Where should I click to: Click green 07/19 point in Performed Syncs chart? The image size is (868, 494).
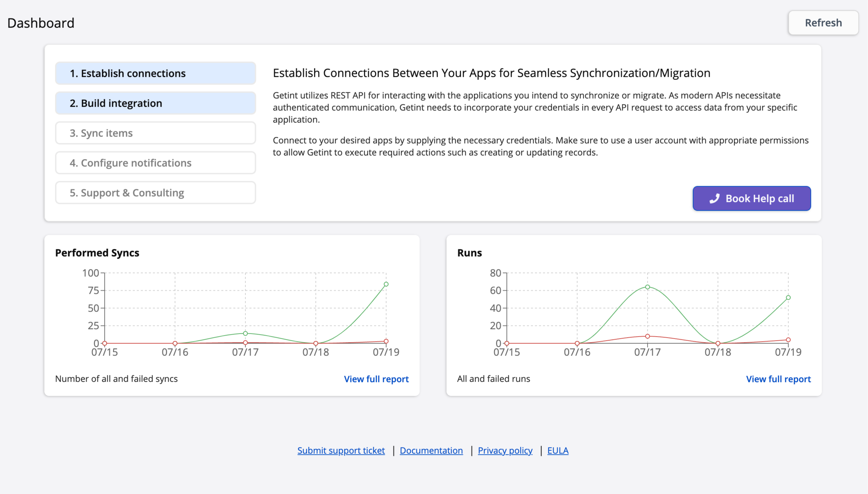pos(386,284)
